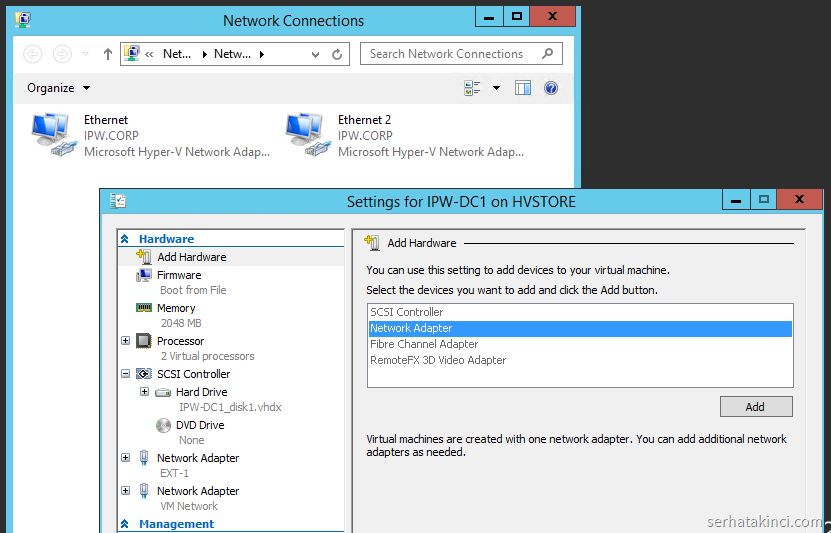The image size is (831, 533).
Task: Expand the Processor node
Action: coord(126,341)
